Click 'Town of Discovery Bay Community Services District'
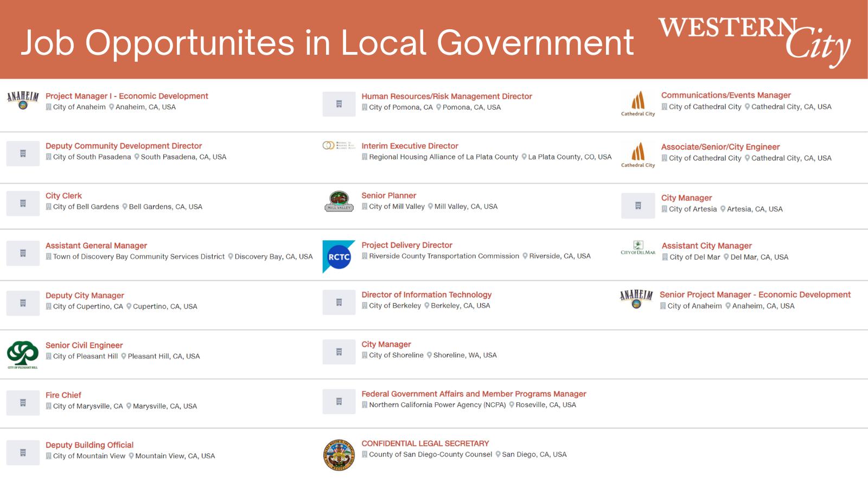Viewport: 868px width, 488px height. pyautogui.click(x=139, y=256)
